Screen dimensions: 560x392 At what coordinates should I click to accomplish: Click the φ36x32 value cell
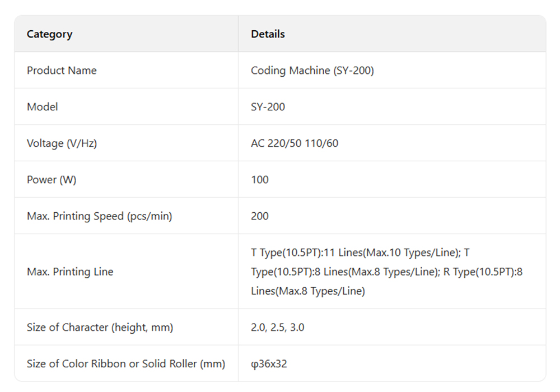269,364
